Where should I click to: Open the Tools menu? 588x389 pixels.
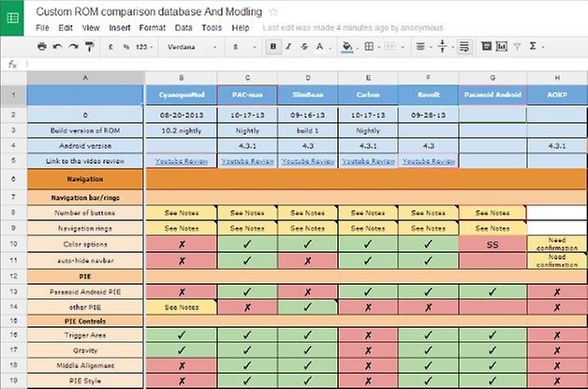pos(212,28)
